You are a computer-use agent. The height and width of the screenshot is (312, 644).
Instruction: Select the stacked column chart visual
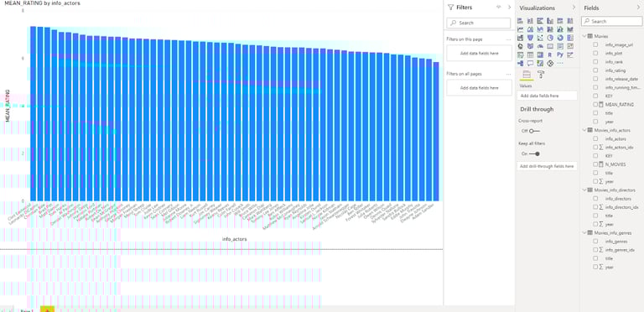click(530, 21)
